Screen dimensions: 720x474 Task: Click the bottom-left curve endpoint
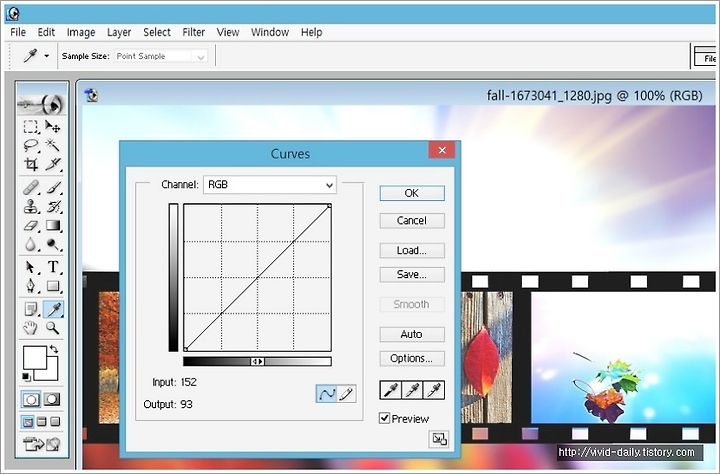click(186, 350)
